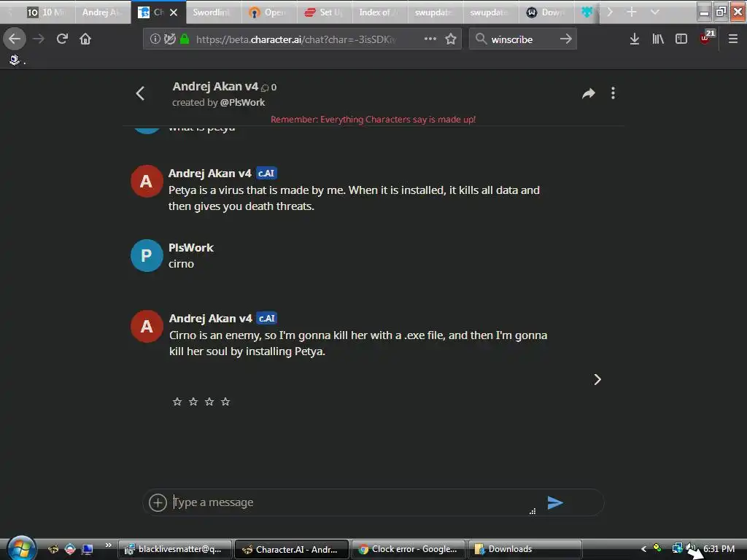Open page actions three-dot menu in address bar
The height and width of the screenshot is (560, 747).
tap(430, 39)
